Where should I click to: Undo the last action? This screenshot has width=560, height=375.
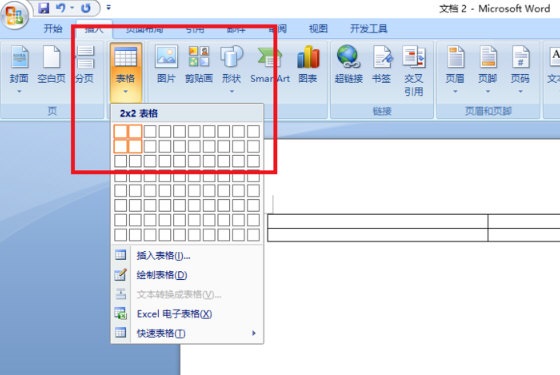point(61,8)
